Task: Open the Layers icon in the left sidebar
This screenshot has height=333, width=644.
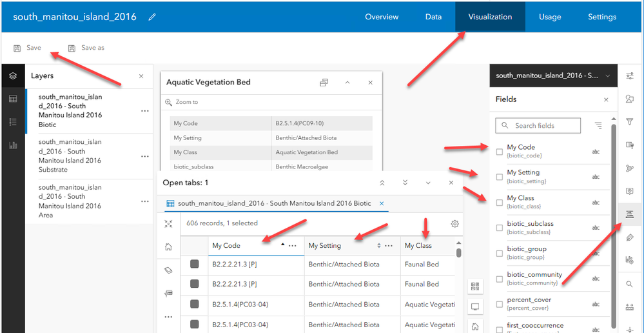Action: tap(12, 76)
